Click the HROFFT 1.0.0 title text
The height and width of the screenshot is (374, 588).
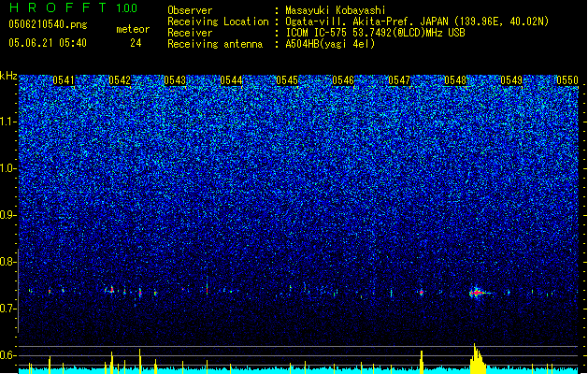(x=74, y=7)
